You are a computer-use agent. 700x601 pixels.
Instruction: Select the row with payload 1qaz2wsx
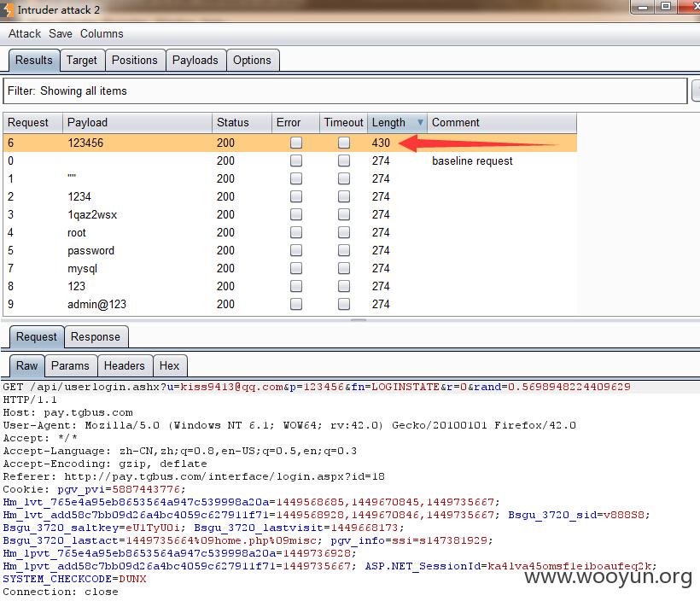click(290, 214)
